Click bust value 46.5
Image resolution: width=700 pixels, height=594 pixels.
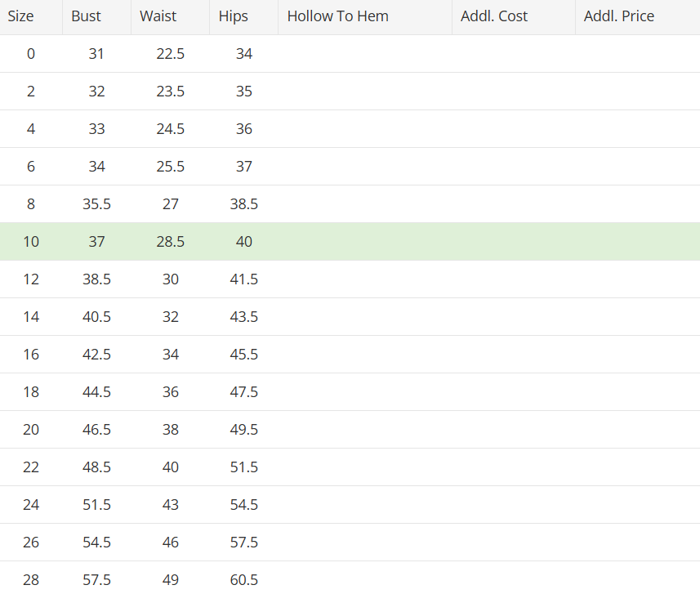click(x=96, y=429)
